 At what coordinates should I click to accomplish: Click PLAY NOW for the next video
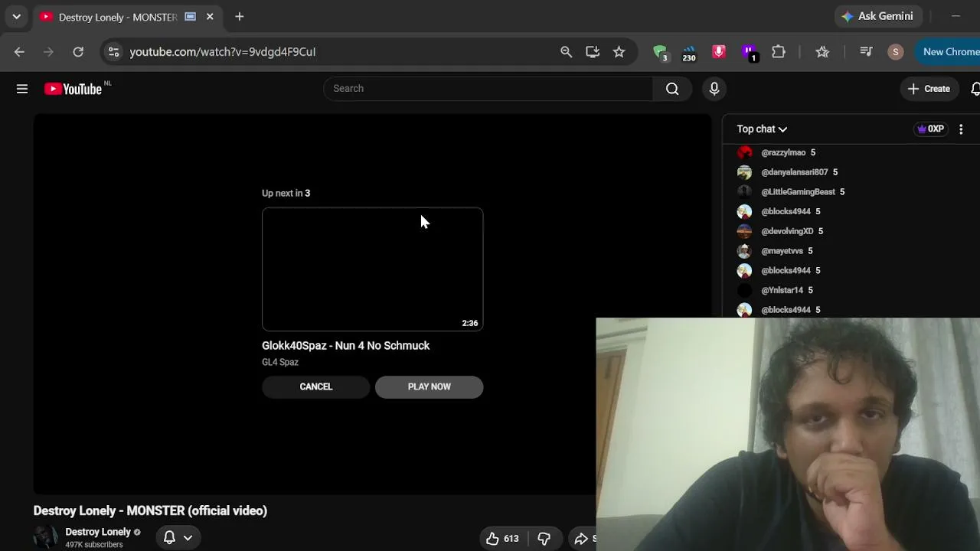click(x=430, y=387)
